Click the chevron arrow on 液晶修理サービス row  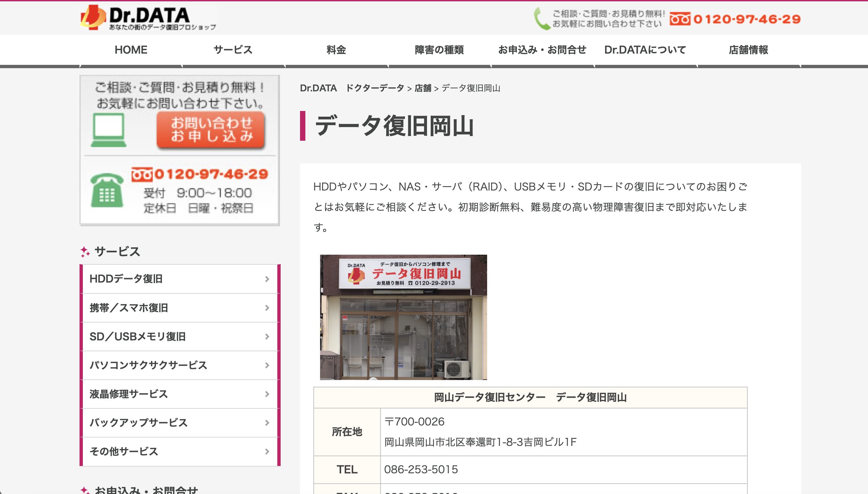[267, 394]
